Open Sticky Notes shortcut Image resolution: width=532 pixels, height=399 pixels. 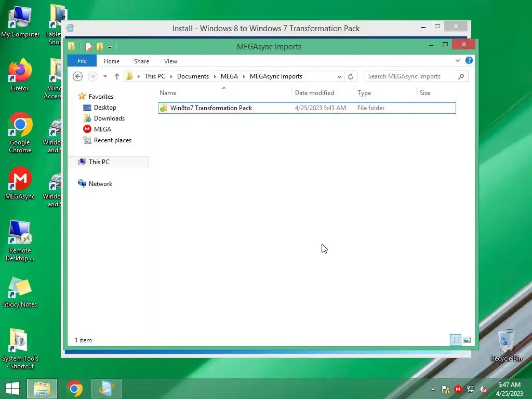20,292
